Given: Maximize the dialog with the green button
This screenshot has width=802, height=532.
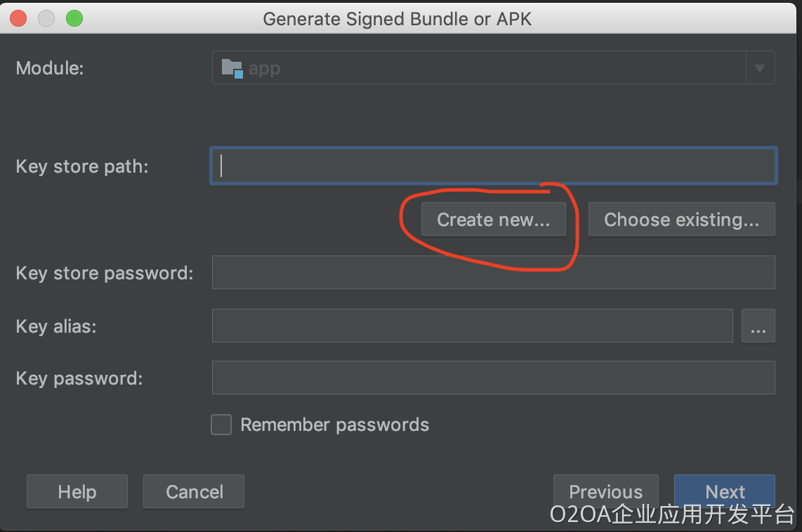Looking at the screenshot, I should point(74,18).
